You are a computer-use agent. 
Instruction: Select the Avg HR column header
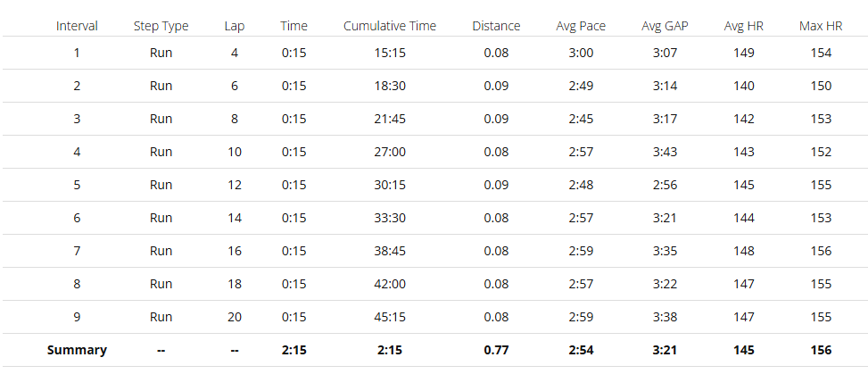click(x=743, y=26)
